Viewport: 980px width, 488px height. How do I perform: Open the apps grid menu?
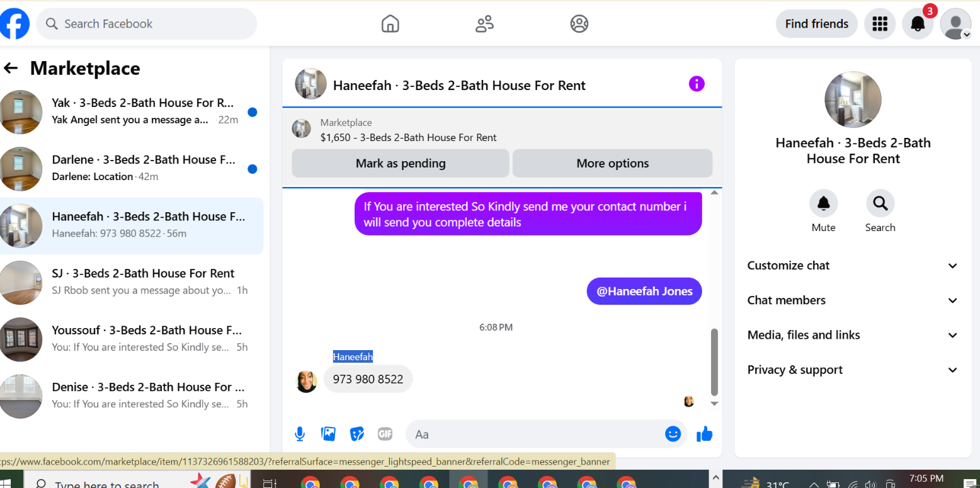point(880,24)
